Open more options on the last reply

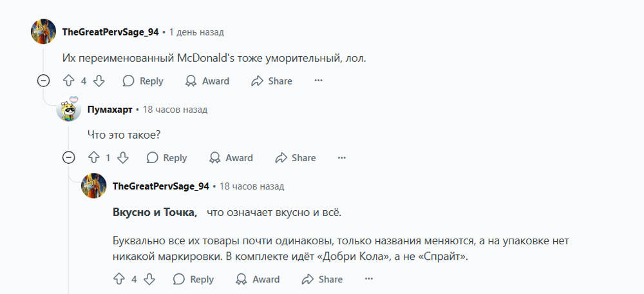369,279
